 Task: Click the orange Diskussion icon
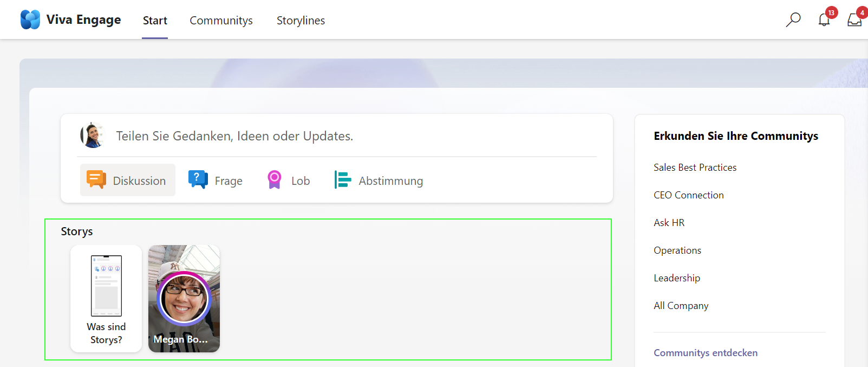click(96, 180)
